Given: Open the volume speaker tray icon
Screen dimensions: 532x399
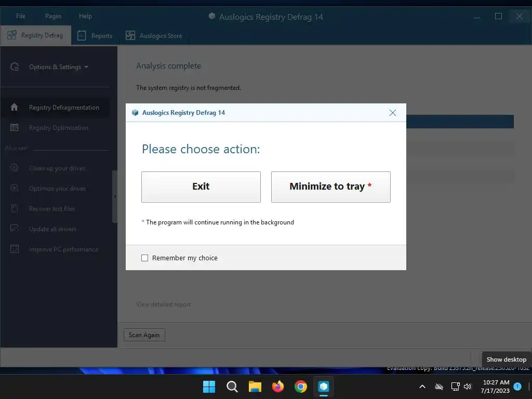Looking at the screenshot, I should click(x=468, y=387).
